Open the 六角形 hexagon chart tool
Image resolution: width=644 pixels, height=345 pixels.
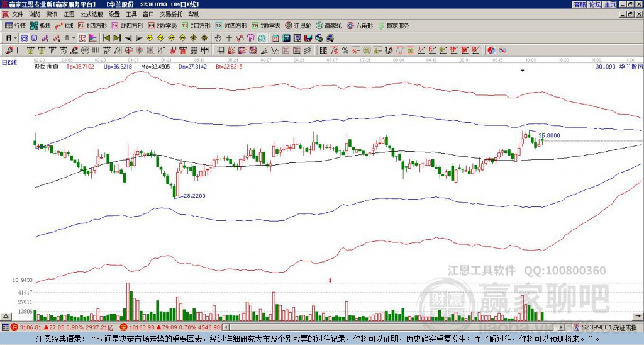(360, 25)
